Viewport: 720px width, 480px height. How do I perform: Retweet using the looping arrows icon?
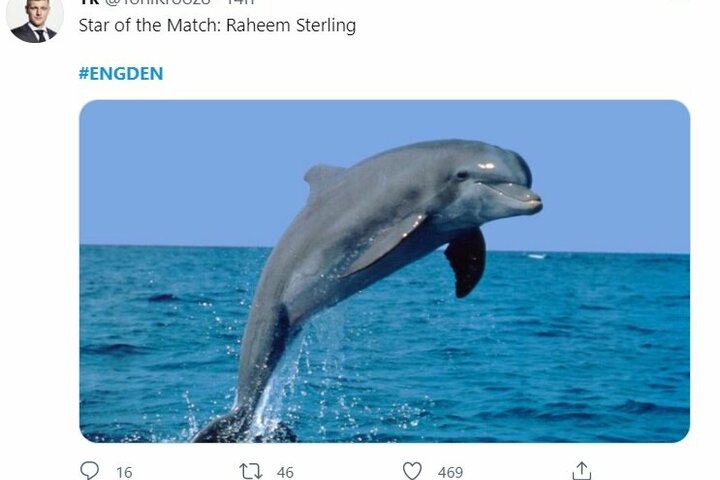point(251,471)
